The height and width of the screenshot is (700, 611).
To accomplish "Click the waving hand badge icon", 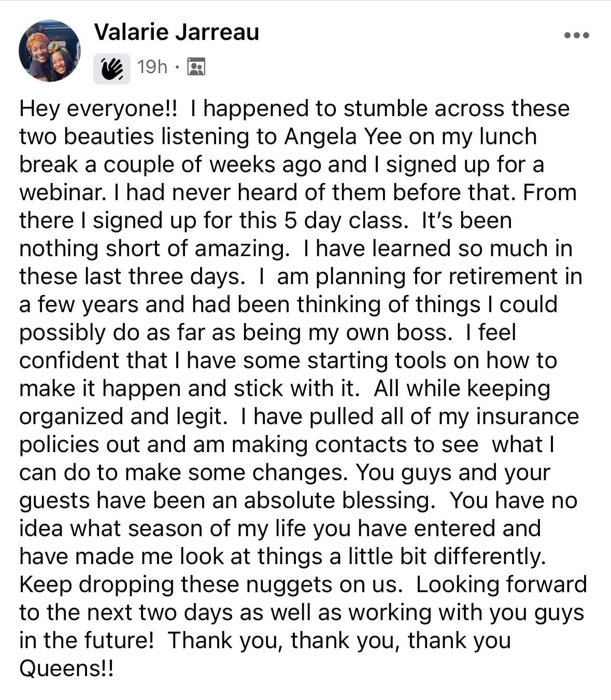I will 112,68.
